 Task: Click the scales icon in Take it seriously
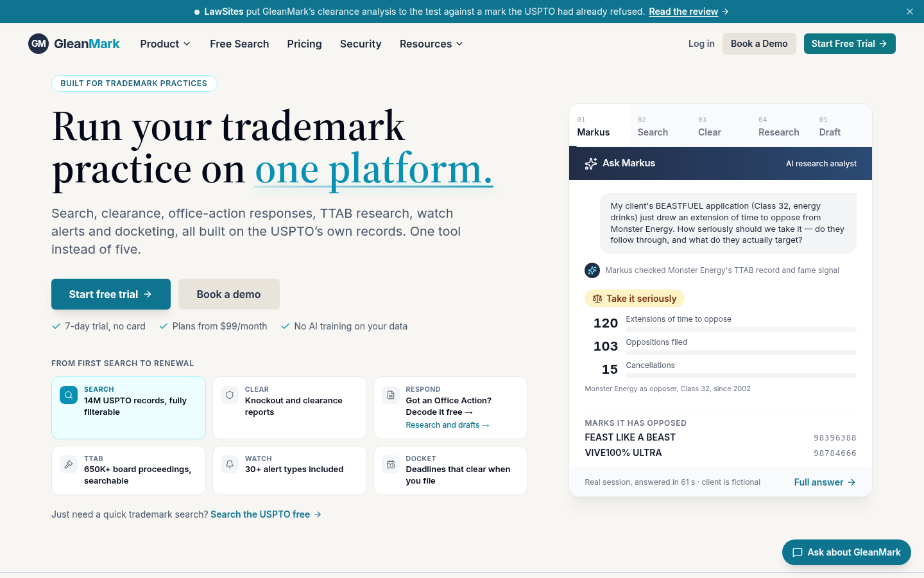pyautogui.click(x=597, y=299)
